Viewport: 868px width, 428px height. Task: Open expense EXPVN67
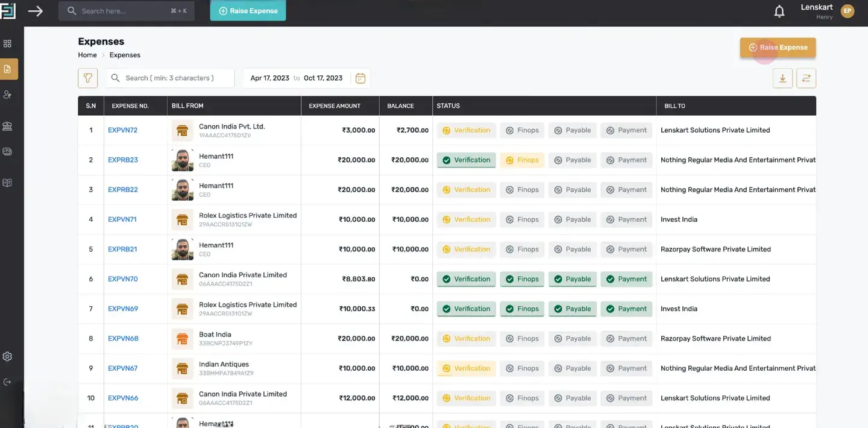(122, 368)
